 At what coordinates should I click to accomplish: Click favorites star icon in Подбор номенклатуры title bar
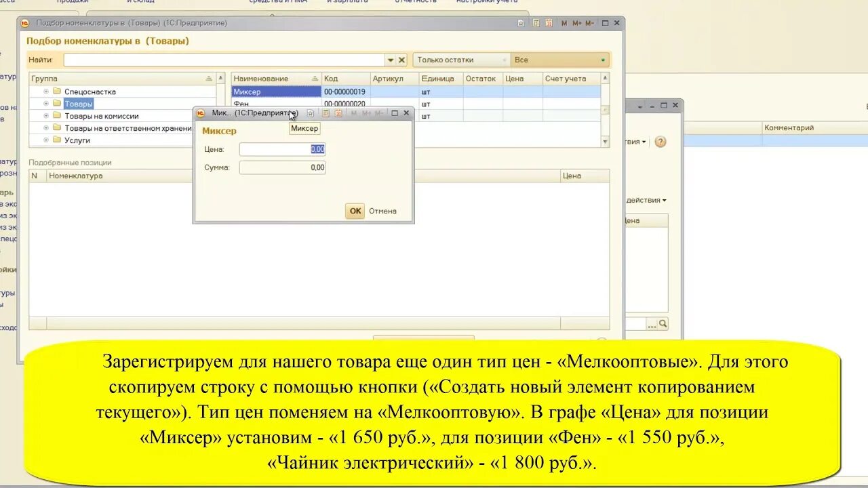(x=521, y=23)
